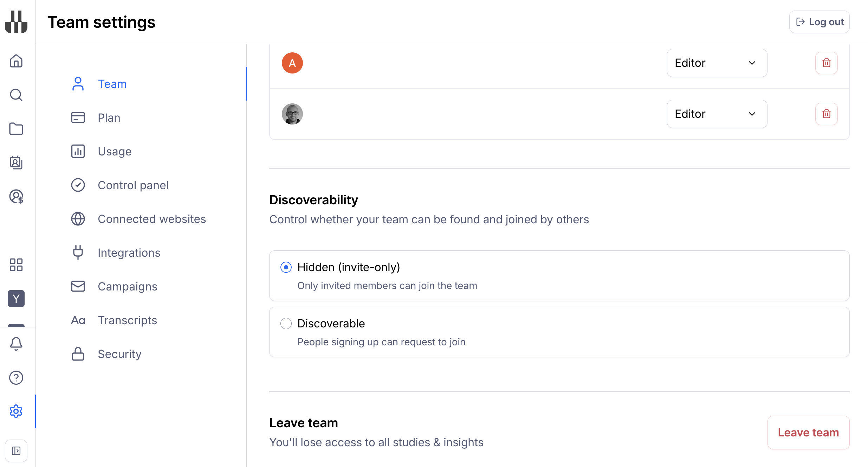Image resolution: width=868 pixels, height=467 pixels.
Task: Select the Hidden (invite-only) radio button
Action: [x=286, y=267]
